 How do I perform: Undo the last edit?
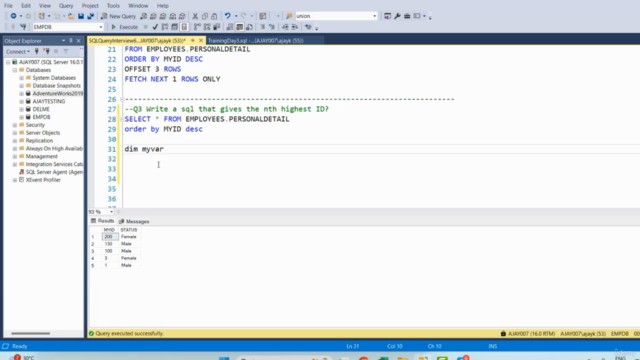coord(227,16)
